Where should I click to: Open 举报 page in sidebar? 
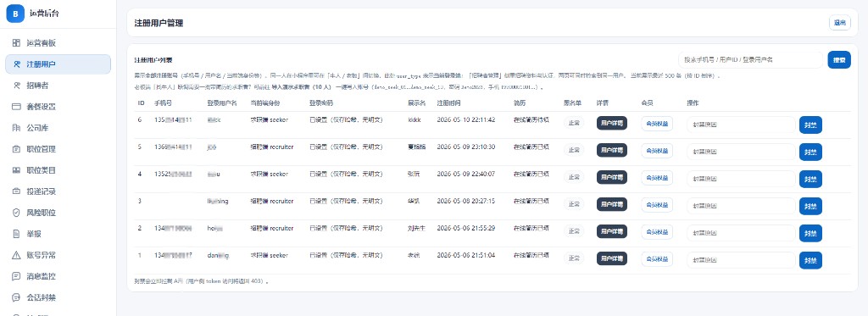[x=58, y=234]
